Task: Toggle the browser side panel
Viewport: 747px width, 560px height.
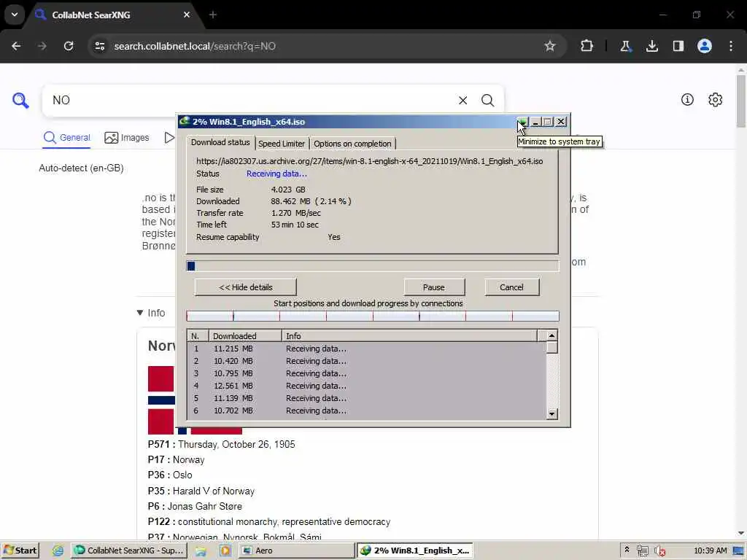Action: tap(678, 46)
